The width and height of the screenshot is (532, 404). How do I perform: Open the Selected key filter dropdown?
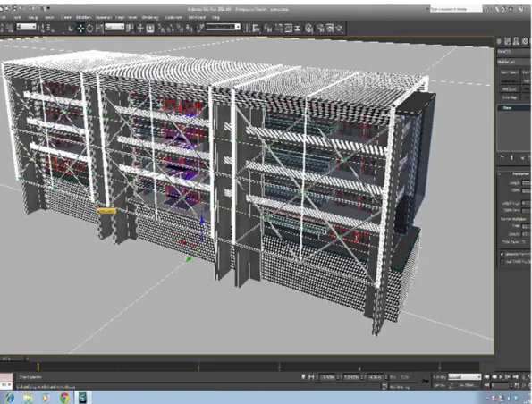464,377
